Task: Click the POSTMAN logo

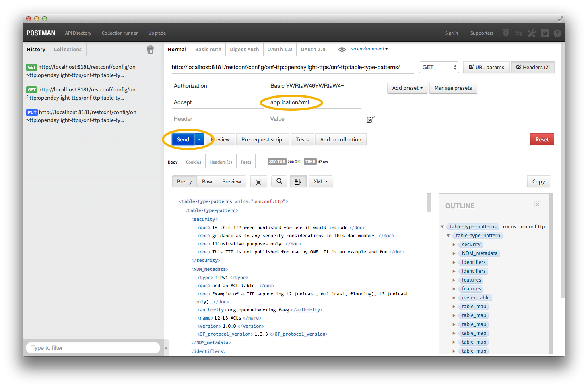Action: click(x=41, y=33)
